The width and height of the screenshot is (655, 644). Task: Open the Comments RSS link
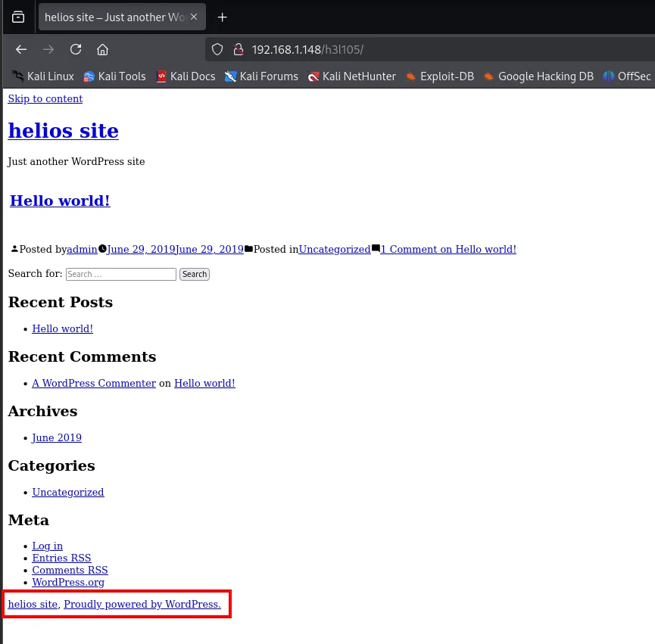click(x=70, y=570)
